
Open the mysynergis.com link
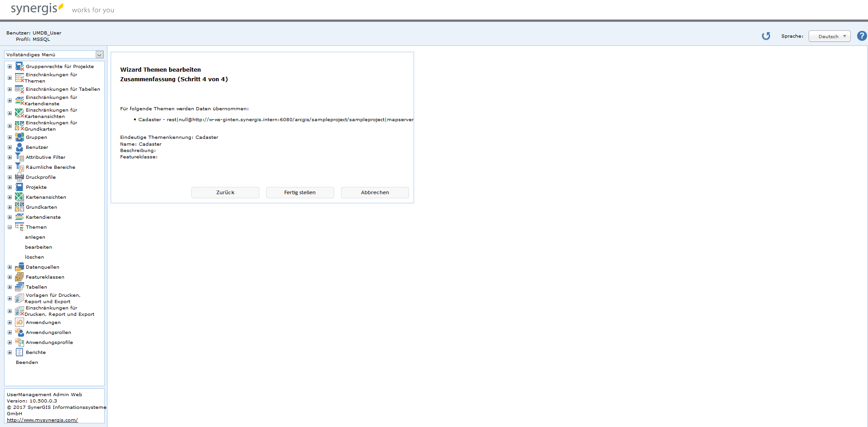(x=41, y=420)
